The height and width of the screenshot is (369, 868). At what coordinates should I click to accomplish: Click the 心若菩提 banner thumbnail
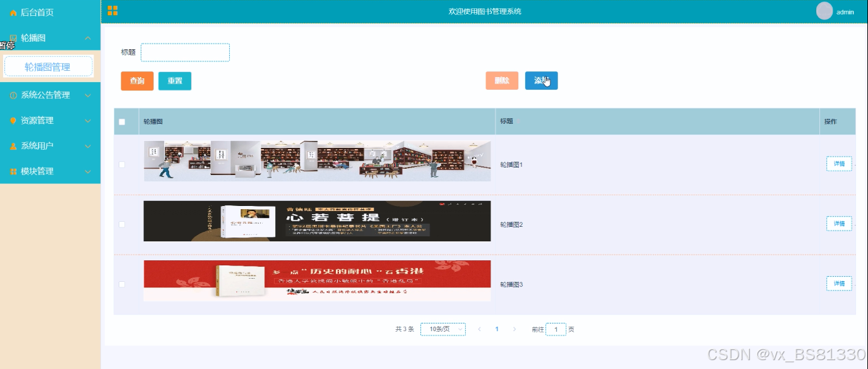[317, 221]
